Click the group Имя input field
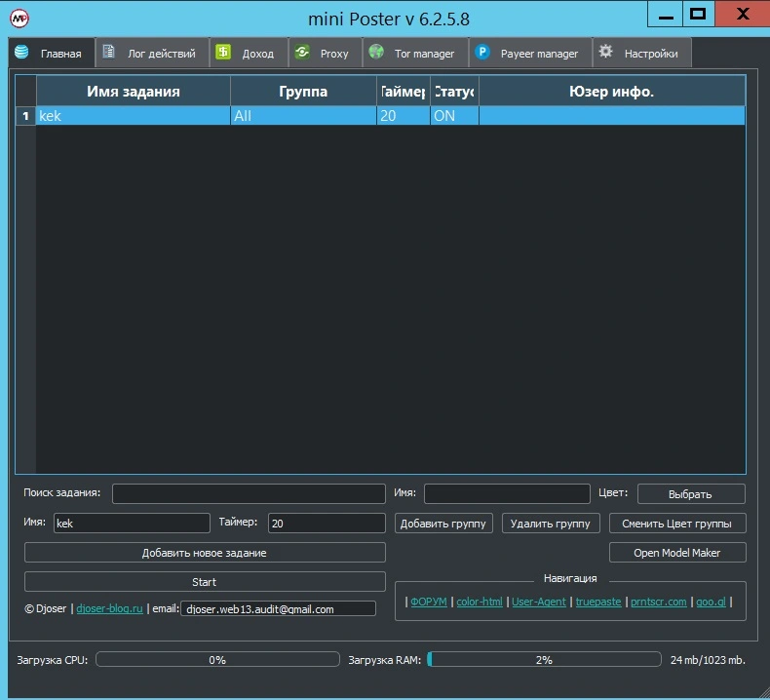Image resolution: width=770 pixels, height=700 pixels. pos(507,493)
